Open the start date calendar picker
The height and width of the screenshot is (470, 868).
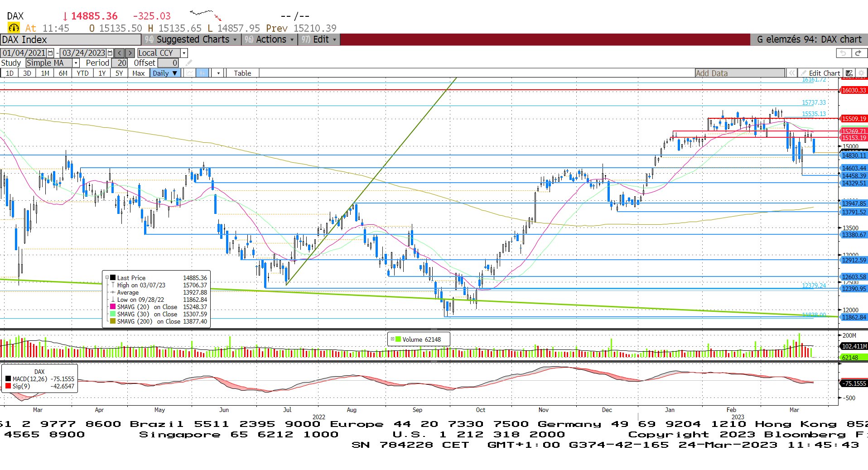coord(50,53)
